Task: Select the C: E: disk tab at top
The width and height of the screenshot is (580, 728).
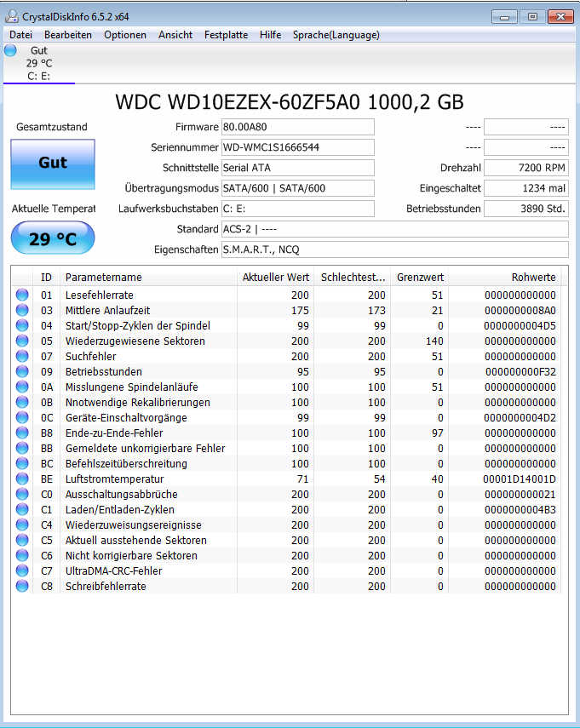Action: pyautogui.click(x=39, y=63)
